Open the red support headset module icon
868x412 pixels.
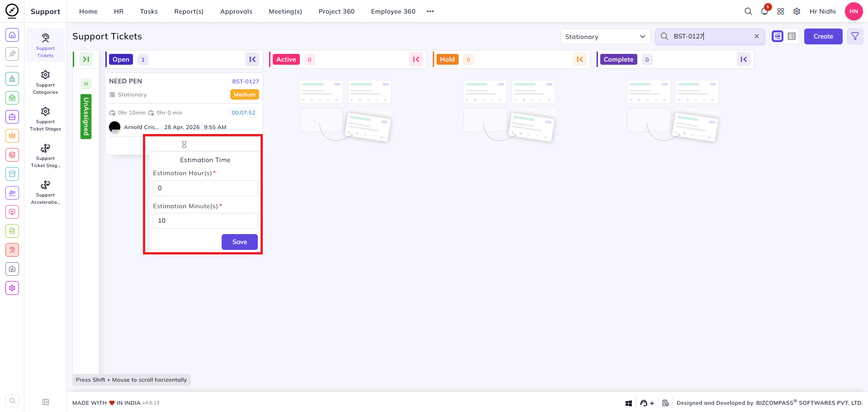click(x=12, y=250)
